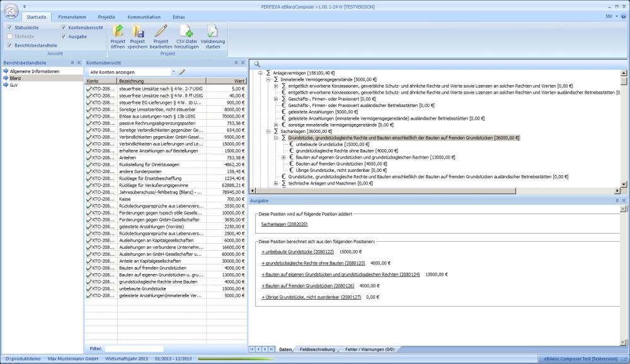Click the tree panel vertical scroll down arrow
This screenshot has width=630, height=364.
pyautogui.click(x=624, y=185)
